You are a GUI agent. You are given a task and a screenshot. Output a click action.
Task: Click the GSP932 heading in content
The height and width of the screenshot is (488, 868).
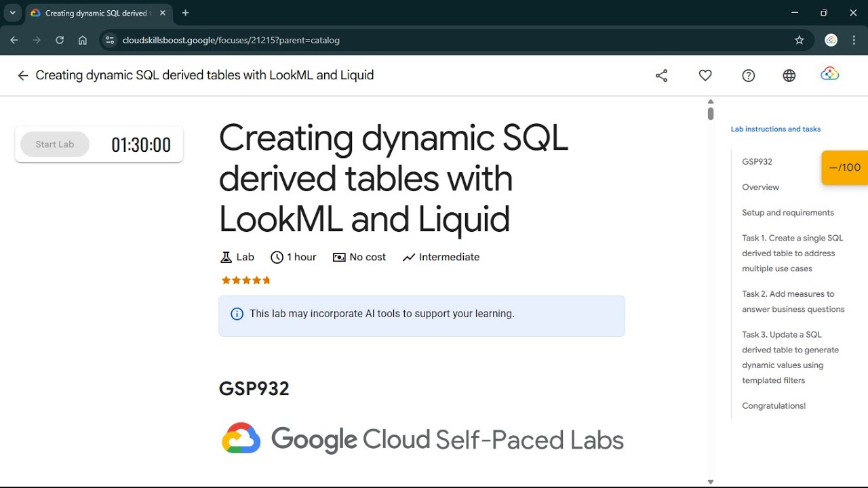click(x=254, y=389)
